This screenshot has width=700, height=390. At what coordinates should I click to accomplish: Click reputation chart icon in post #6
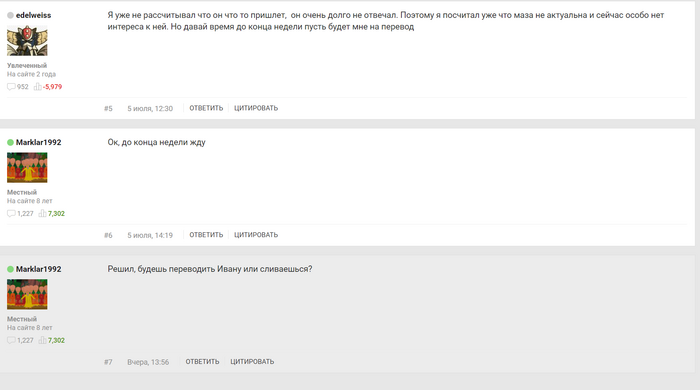point(42,213)
